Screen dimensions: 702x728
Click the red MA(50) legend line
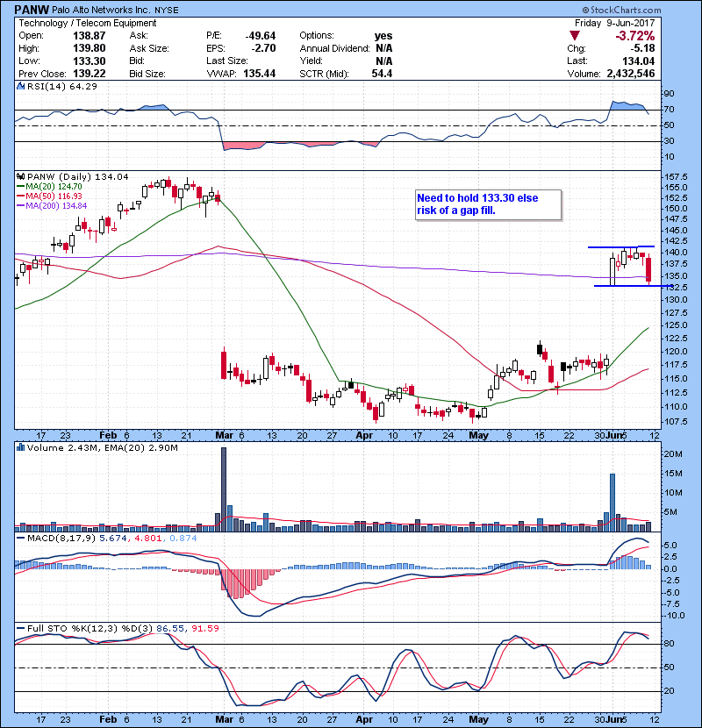pos(21,196)
